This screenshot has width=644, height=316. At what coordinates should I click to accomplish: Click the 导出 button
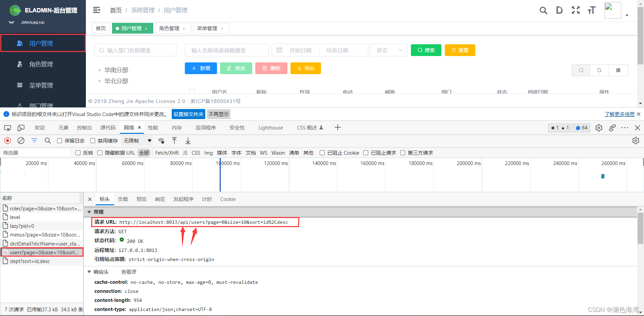306,68
